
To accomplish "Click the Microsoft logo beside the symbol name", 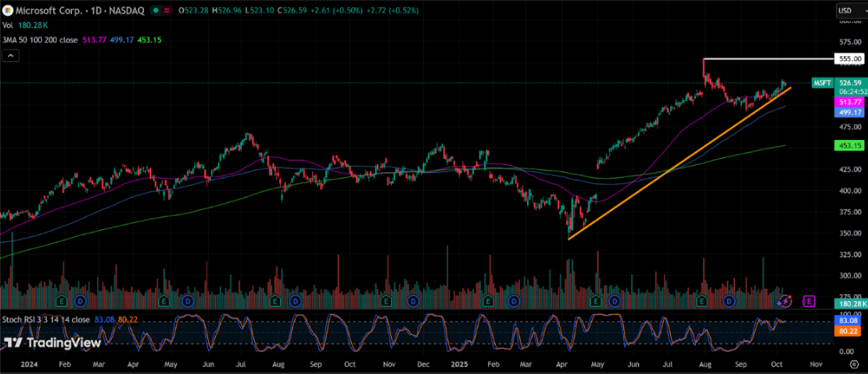I will tap(7, 10).
